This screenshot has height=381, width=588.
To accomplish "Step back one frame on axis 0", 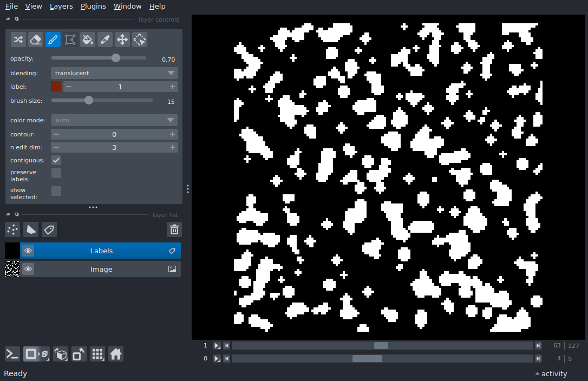I will pos(226,358).
